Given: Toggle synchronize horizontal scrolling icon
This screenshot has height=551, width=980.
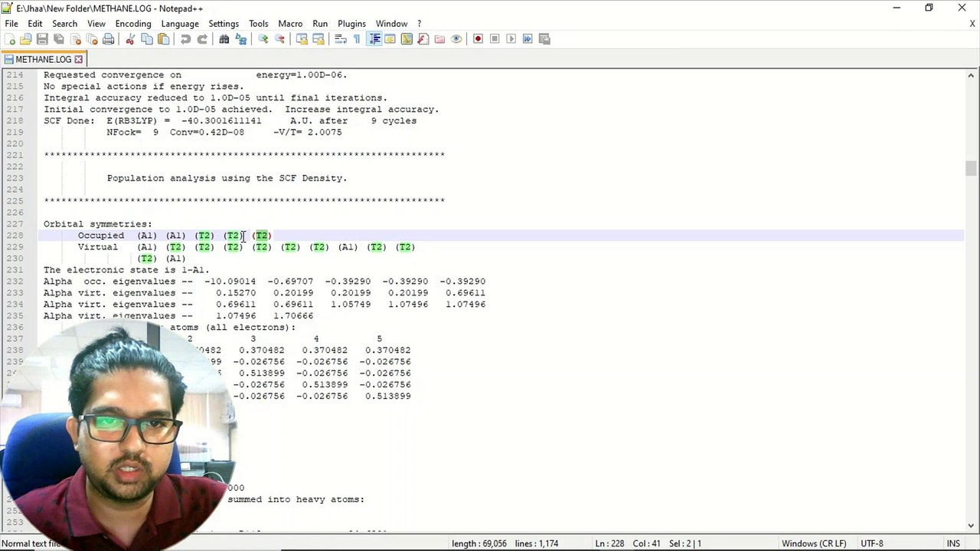Looking at the screenshot, I should tap(318, 39).
